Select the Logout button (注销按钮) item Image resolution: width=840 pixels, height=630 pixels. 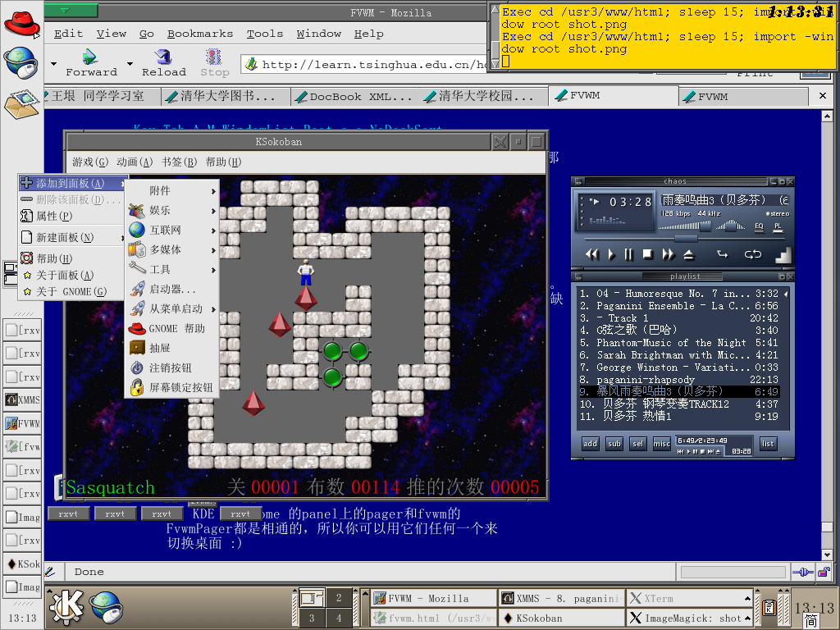coord(172,368)
